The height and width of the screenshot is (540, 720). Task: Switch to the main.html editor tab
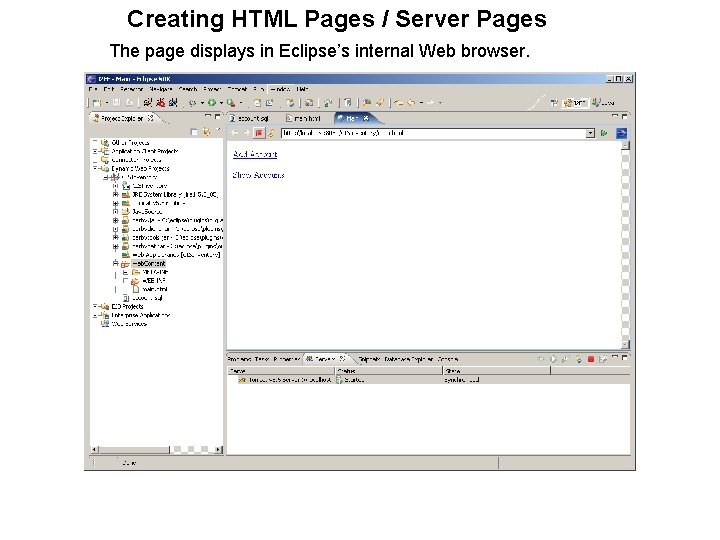click(303, 118)
